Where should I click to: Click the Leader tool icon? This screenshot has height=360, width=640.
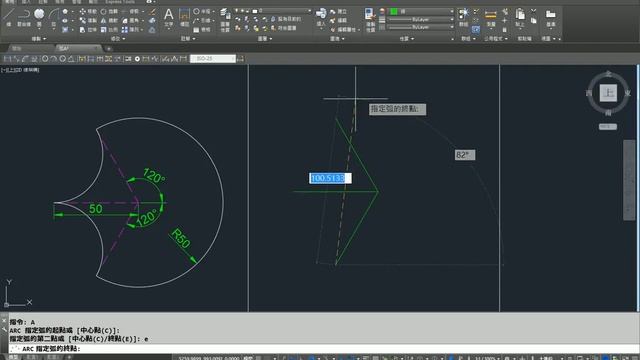196,20
